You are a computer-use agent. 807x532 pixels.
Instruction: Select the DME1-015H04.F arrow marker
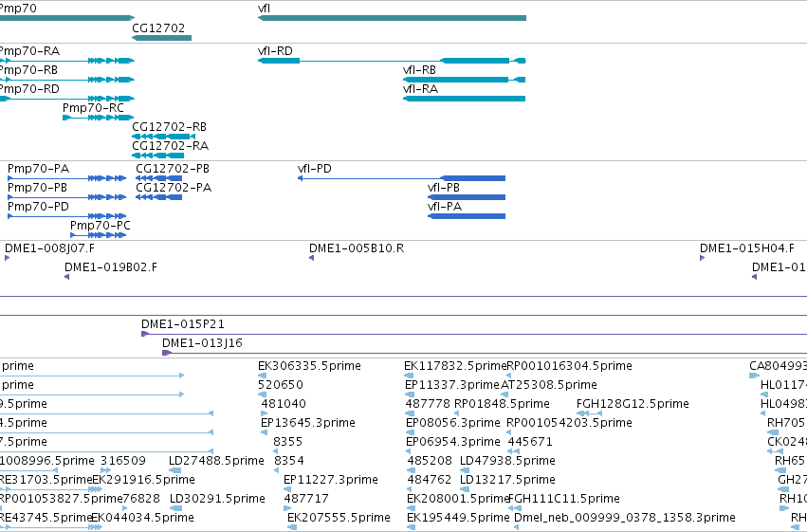click(x=703, y=258)
